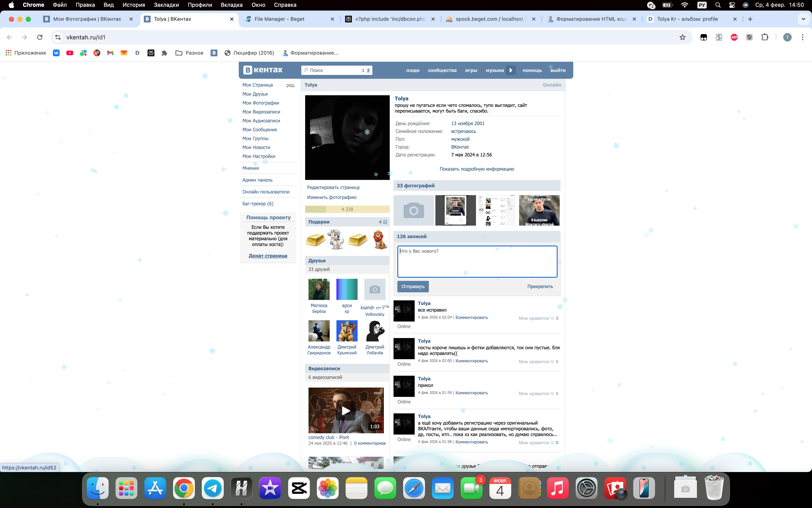Open the Russian input source menu
This screenshot has width=812, height=508.
(702, 5)
